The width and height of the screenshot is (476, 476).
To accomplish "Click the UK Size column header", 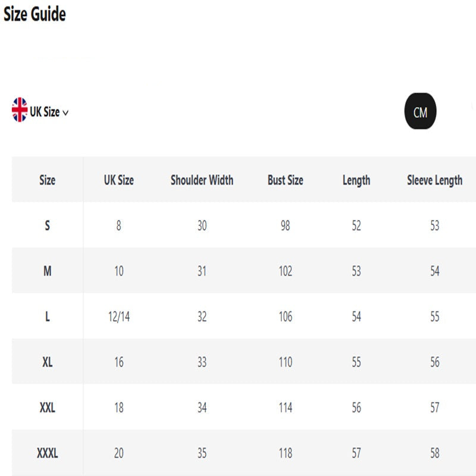I will point(118,180).
